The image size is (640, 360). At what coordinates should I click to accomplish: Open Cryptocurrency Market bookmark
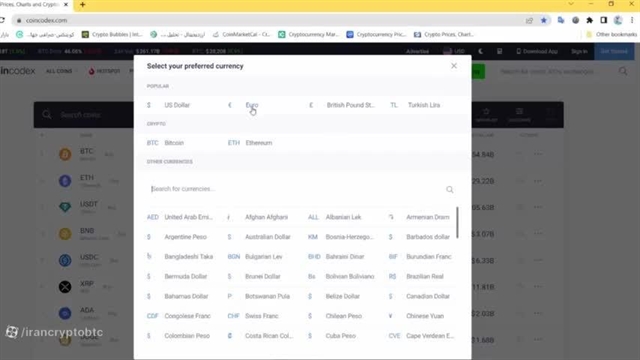[309, 35]
